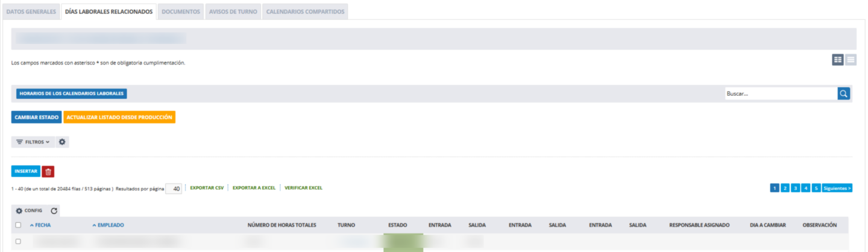Screen dimensions: 868x252
Task: Click the red trash delete icon
Action: (48, 171)
